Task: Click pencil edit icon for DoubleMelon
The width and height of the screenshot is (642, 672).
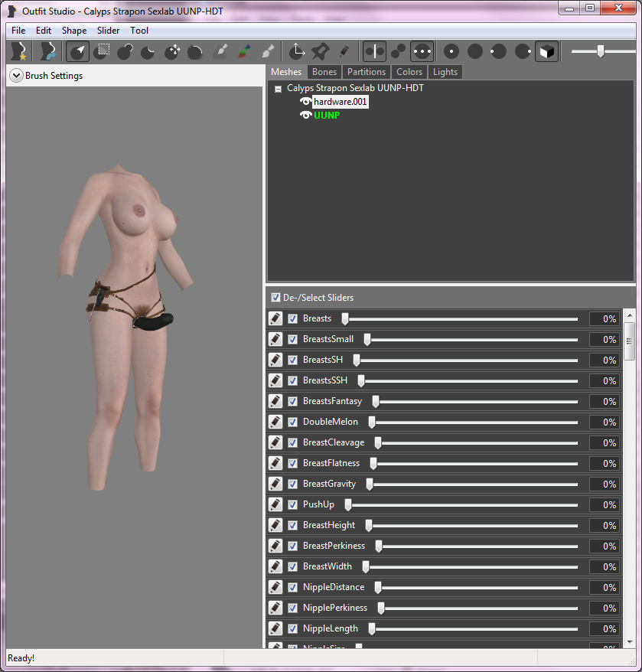Action: tap(275, 422)
